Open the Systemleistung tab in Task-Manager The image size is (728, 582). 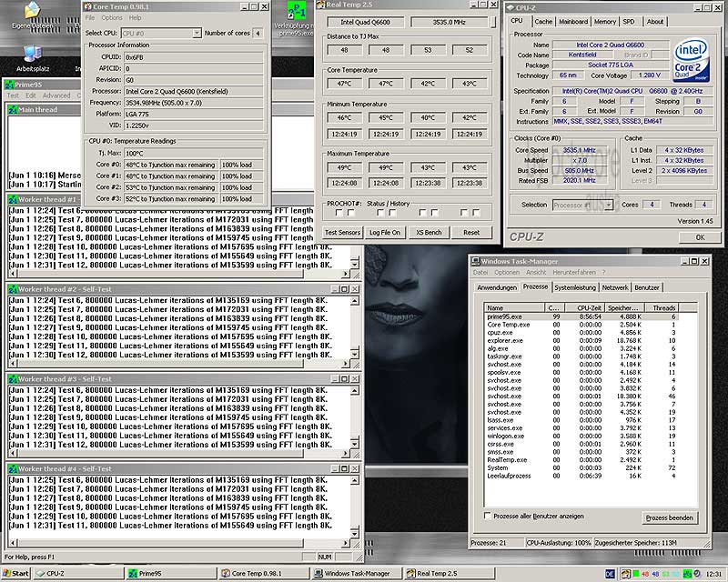pyautogui.click(x=575, y=287)
